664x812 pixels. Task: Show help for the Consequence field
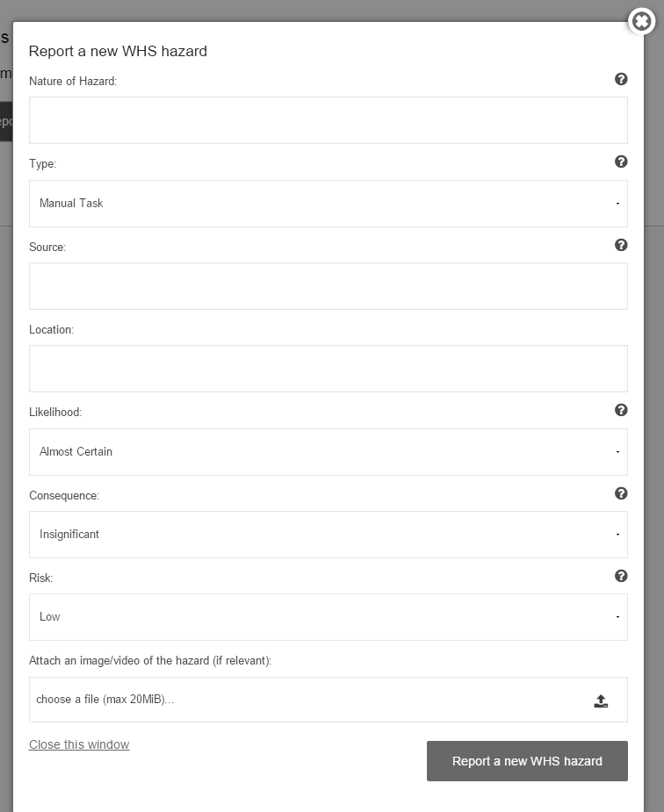click(x=621, y=493)
